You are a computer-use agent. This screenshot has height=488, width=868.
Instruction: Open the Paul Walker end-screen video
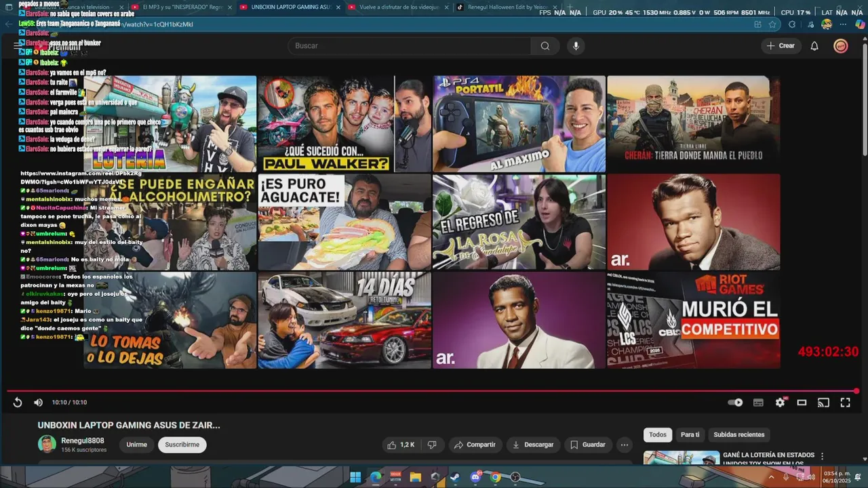[344, 123]
